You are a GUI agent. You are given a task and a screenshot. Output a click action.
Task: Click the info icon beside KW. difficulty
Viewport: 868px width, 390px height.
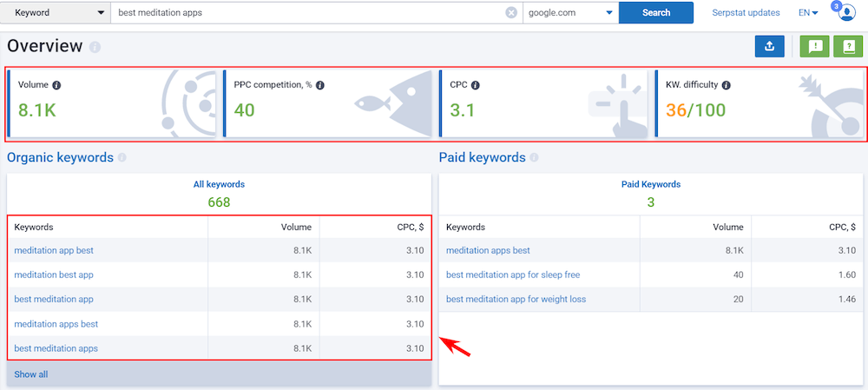[726, 86]
